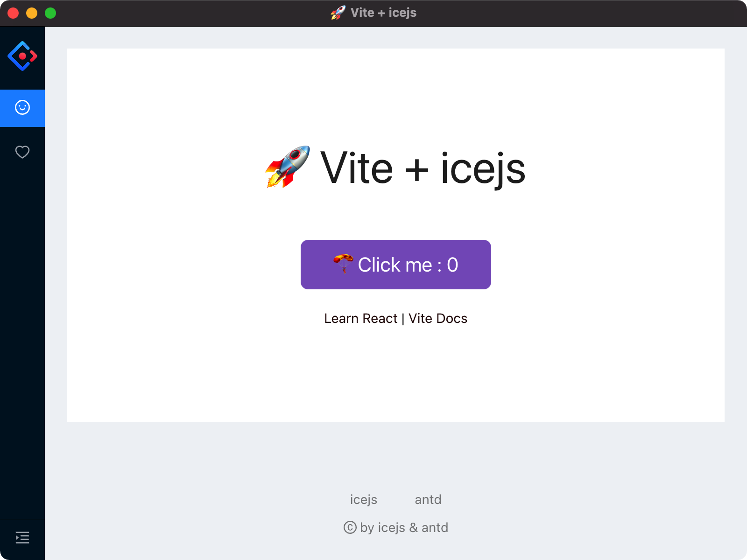Follow the icejs footer link
Image resolution: width=747 pixels, height=560 pixels.
[364, 499]
